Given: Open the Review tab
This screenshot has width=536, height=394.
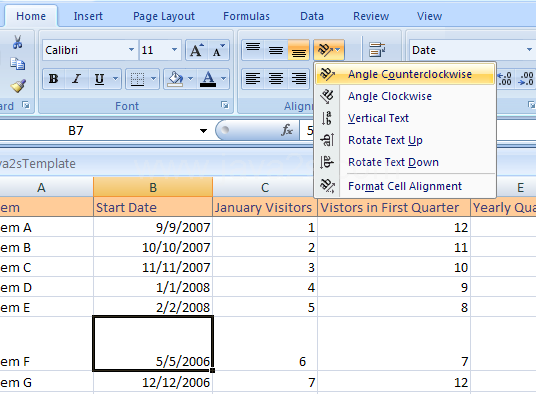Looking at the screenshot, I should coord(371,16).
